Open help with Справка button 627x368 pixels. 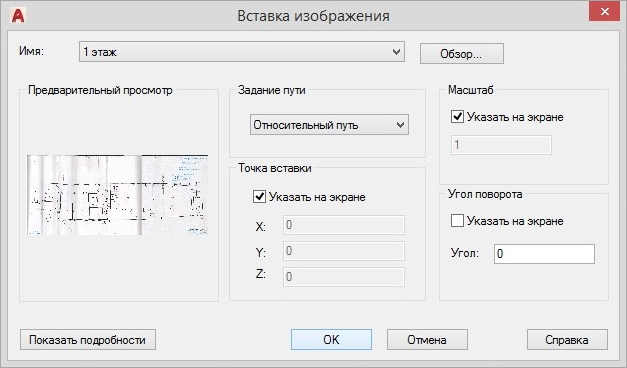567,340
